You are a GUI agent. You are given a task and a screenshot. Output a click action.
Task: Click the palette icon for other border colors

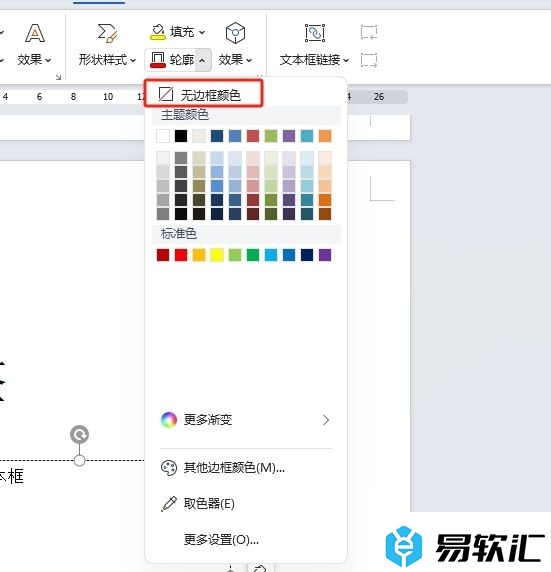point(169,468)
